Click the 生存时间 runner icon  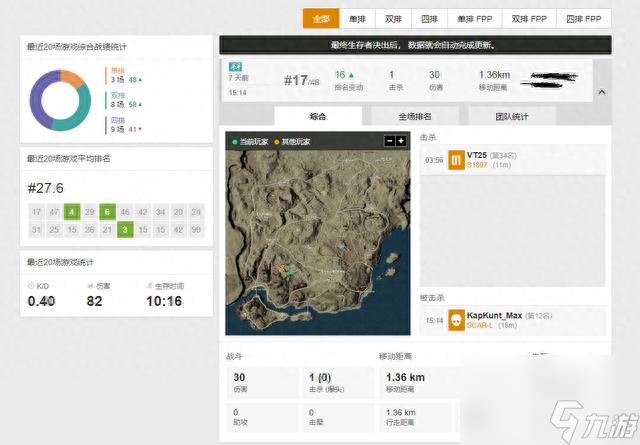[150, 286]
